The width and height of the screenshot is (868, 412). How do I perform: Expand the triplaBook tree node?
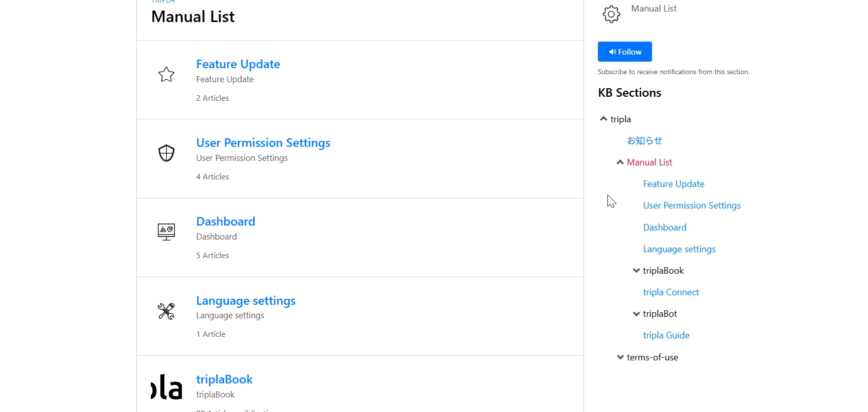pyautogui.click(x=636, y=271)
